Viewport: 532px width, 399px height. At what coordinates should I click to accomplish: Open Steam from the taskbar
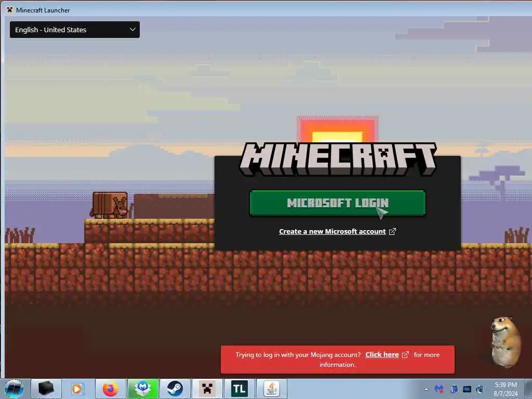tap(175, 389)
